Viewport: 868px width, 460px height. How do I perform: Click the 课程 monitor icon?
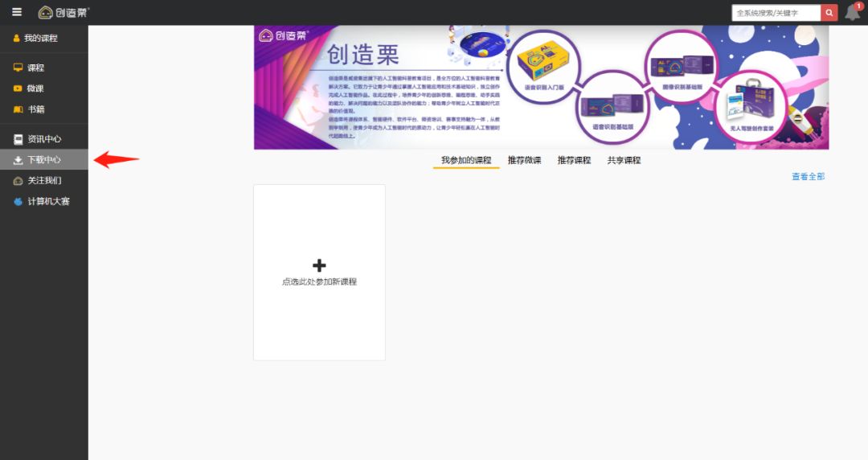tap(18, 68)
